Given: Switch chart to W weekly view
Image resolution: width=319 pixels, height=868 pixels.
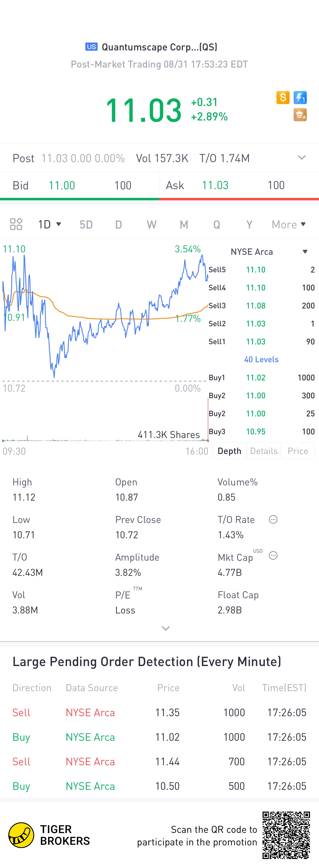Looking at the screenshot, I should [151, 224].
